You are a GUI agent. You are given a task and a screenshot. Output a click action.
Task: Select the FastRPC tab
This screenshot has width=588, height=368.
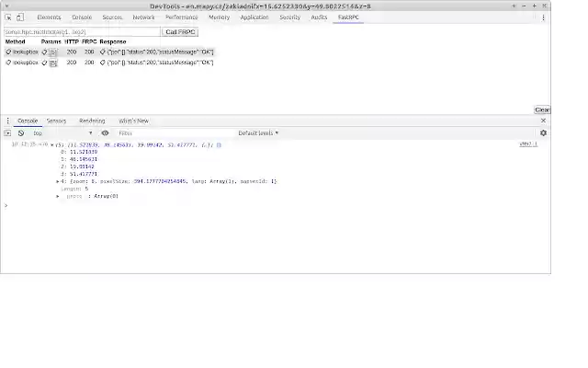pos(348,17)
